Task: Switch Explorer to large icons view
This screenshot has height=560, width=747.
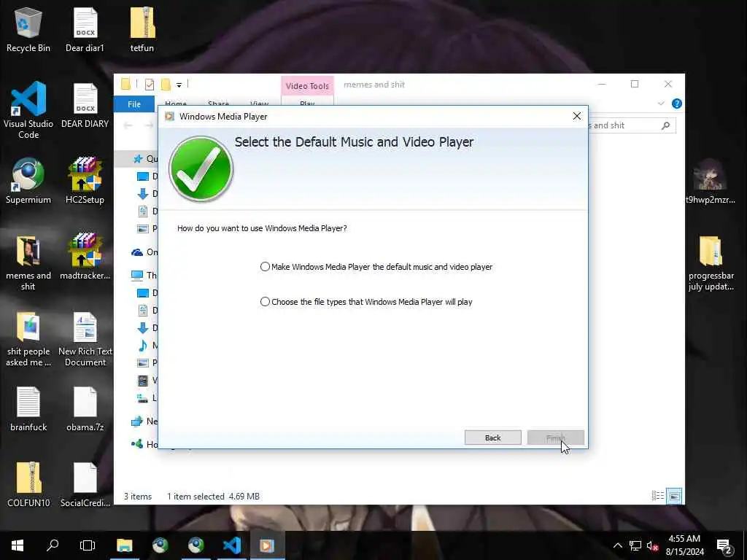Action: click(674, 496)
